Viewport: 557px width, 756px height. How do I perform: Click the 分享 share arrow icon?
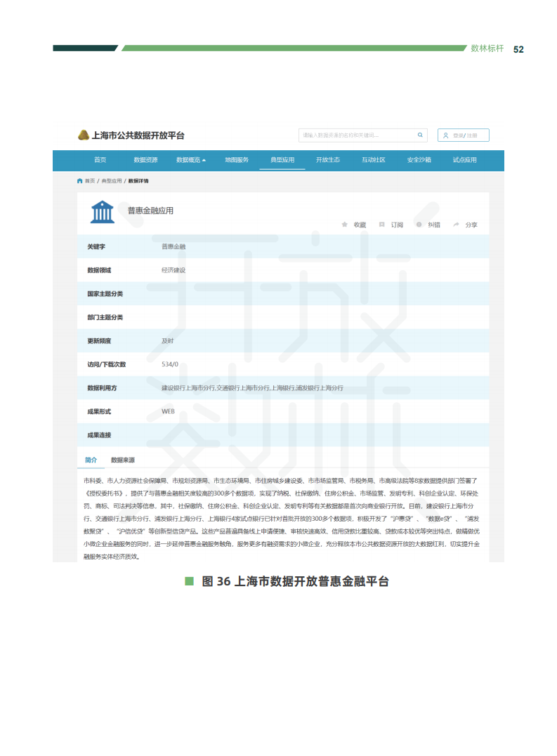pos(456,225)
